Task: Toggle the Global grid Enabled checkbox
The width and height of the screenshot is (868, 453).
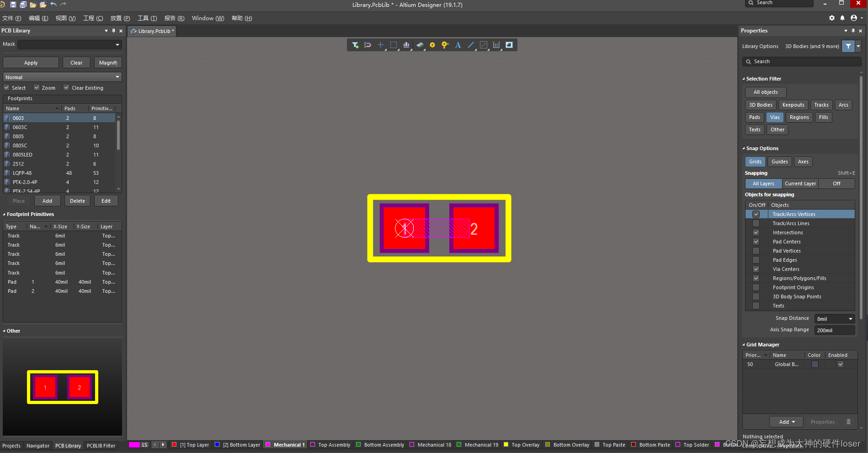Action: click(841, 364)
